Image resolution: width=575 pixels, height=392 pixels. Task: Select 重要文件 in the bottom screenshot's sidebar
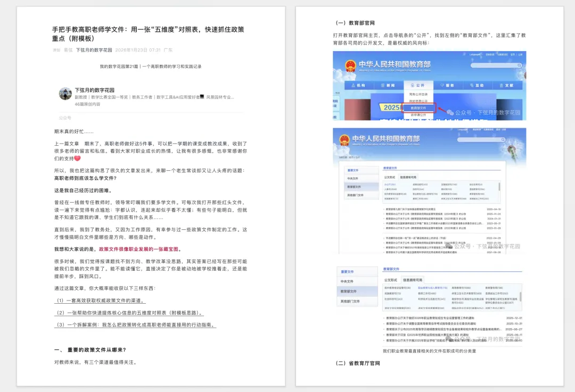tap(357, 272)
